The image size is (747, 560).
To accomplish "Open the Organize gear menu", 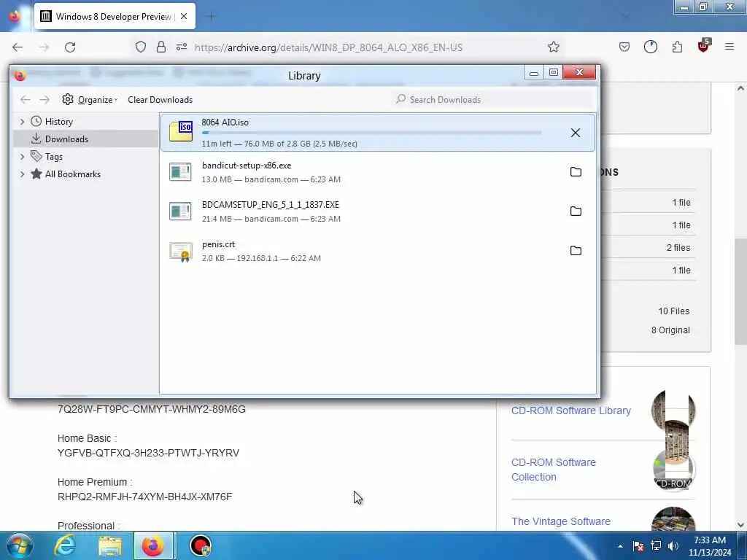I will [90, 99].
